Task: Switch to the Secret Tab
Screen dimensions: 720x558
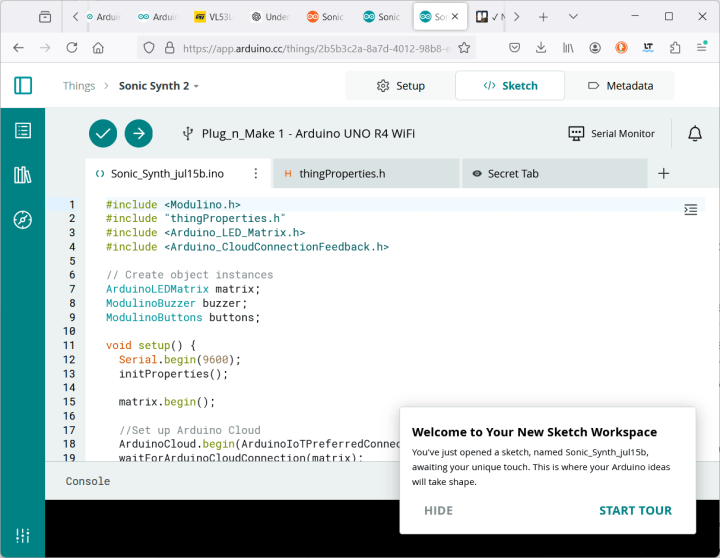Action: pyautogui.click(x=512, y=173)
